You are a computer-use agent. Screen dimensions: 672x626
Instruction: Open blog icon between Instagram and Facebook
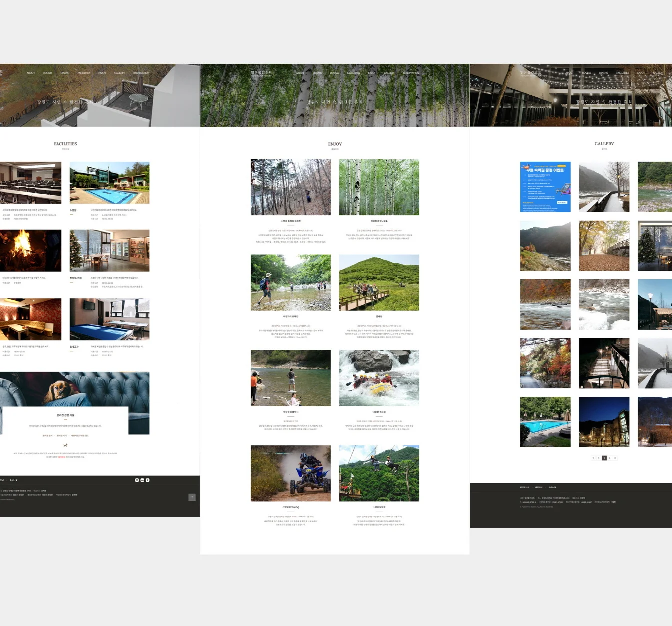point(142,480)
